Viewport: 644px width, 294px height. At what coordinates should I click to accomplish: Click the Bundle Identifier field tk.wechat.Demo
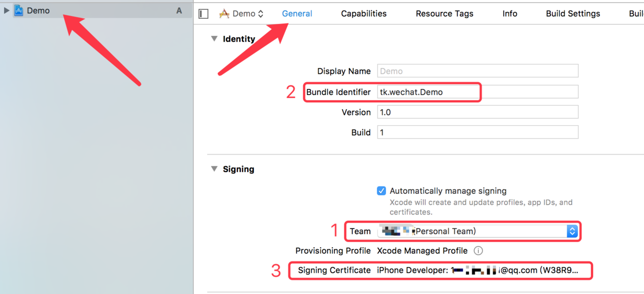coord(478,92)
